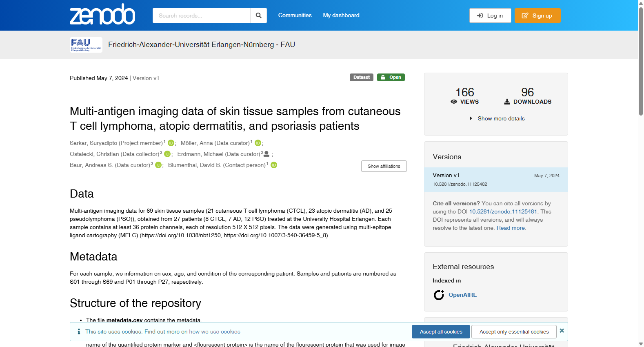
Task: Click author name Ostalecki, Christian
Action: point(115,154)
